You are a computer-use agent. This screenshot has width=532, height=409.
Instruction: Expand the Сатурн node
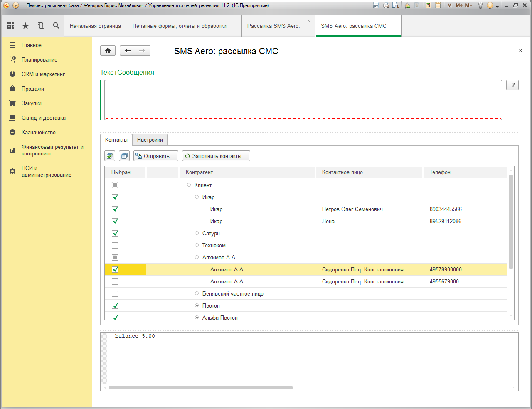pyautogui.click(x=197, y=233)
